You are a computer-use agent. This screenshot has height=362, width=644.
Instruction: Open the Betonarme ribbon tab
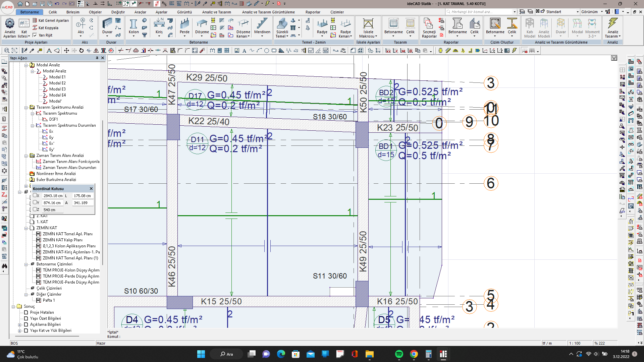click(x=30, y=12)
